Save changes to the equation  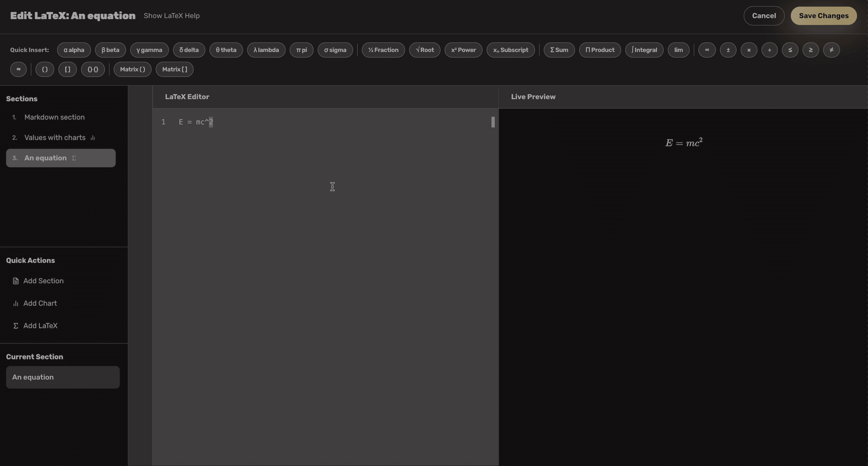tap(824, 16)
